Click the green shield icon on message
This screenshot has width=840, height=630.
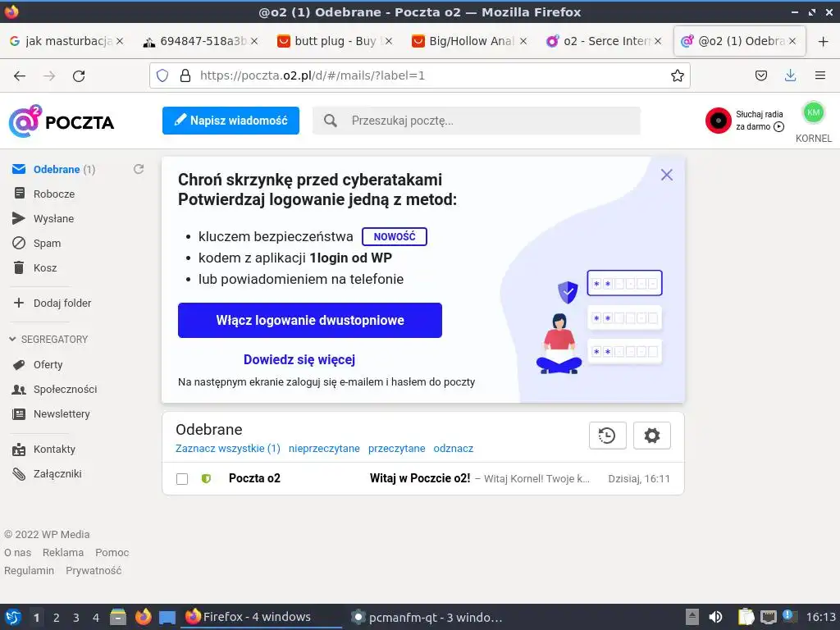[206, 478]
